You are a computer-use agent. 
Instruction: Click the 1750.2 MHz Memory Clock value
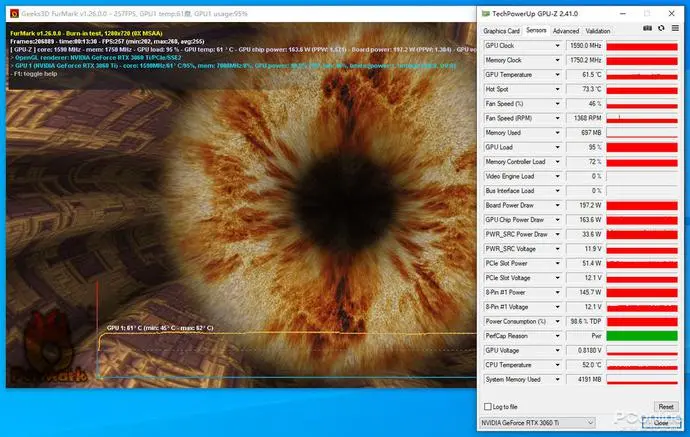coord(585,60)
